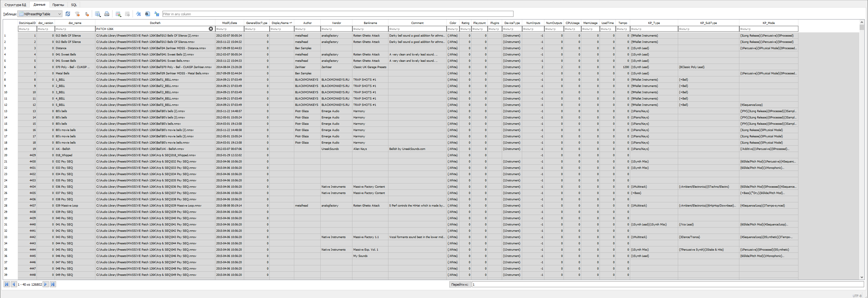Screen dimensions: 868x298
Task: Click the KP_Mode column header
Action: (x=768, y=23)
